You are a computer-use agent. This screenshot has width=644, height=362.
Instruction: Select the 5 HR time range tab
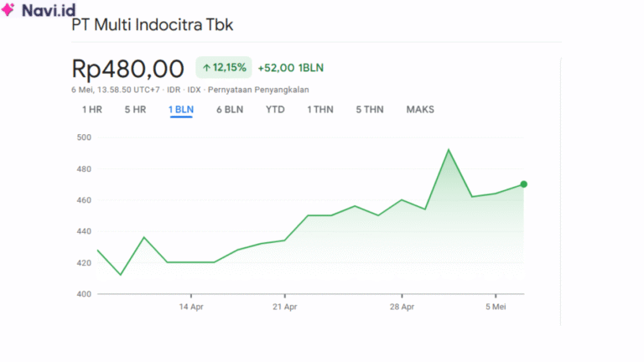click(x=136, y=110)
